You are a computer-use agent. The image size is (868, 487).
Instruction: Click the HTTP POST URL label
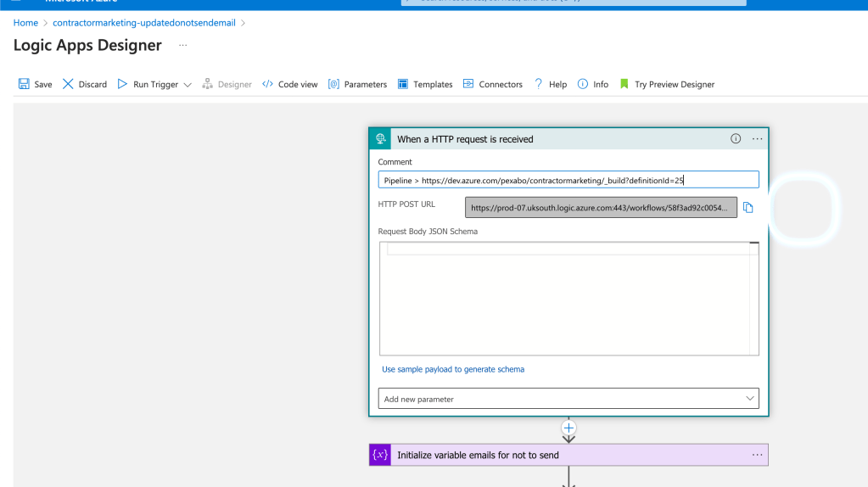pos(406,204)
